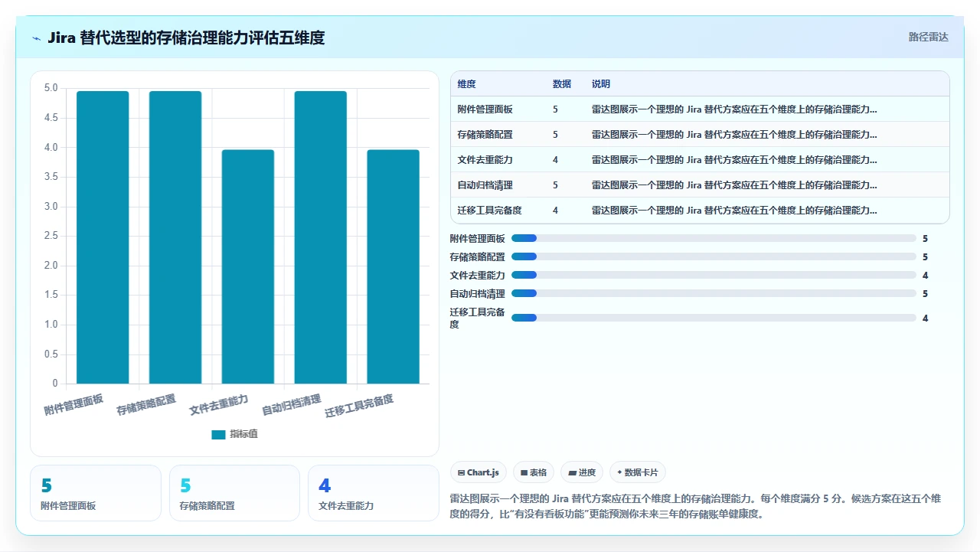The image size is (980, 552).
Task: Click the 迁移工具完备度 bar in chart
Action: (x=393, y=266)
